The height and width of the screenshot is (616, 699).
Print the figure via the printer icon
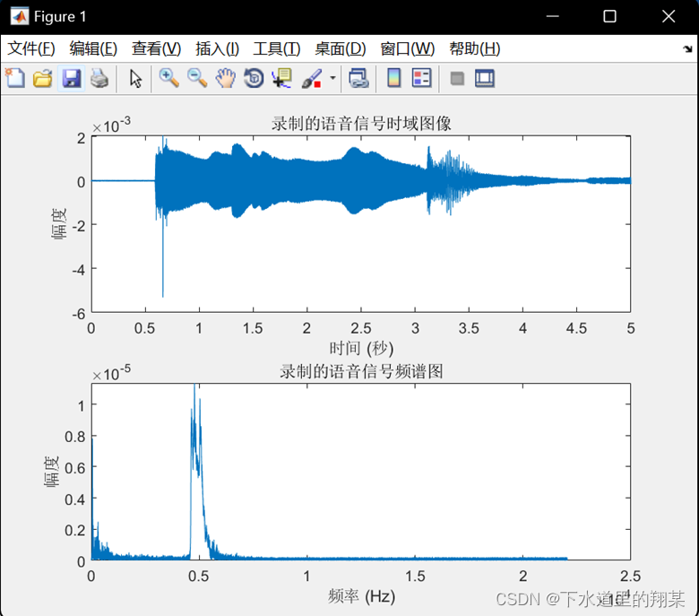(99, 79)
